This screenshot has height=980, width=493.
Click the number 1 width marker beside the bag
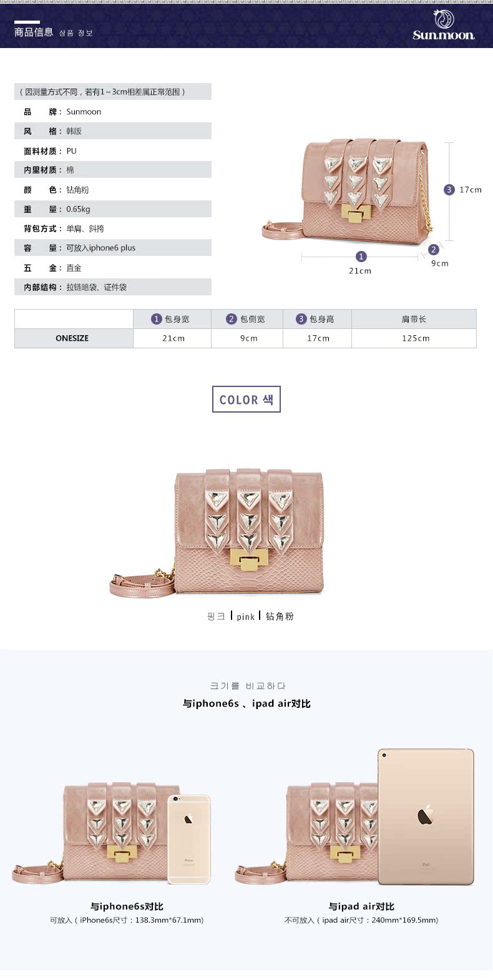click(x=361, y=257)
